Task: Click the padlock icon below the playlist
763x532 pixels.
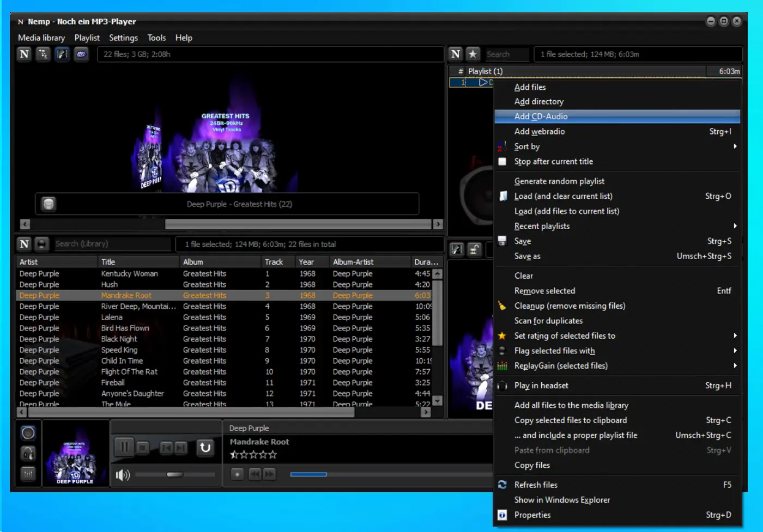Action: [475, 249]
